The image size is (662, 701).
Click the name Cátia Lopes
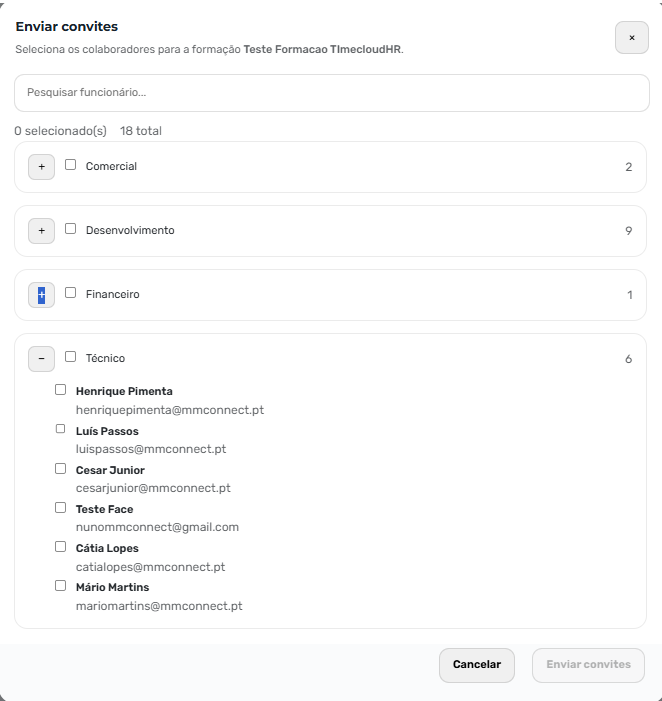click(x=107, y=548)
